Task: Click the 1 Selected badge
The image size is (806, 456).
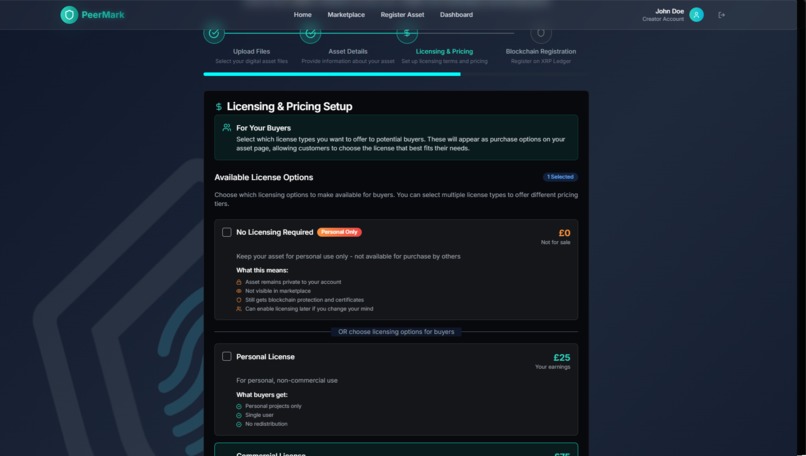Action: pyautogui.click(x=560, y=177)
